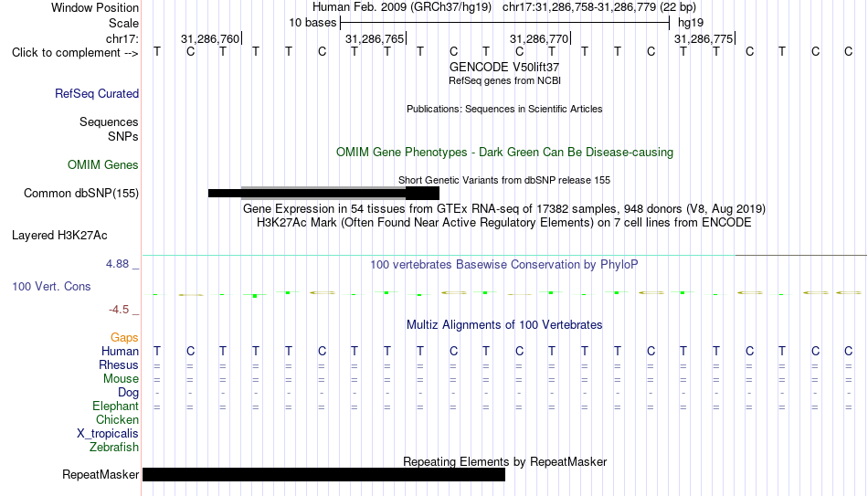Open the 100 Vert. Cons track label
This screenshot has height=496, width=868.
click(x=51, y=286)
